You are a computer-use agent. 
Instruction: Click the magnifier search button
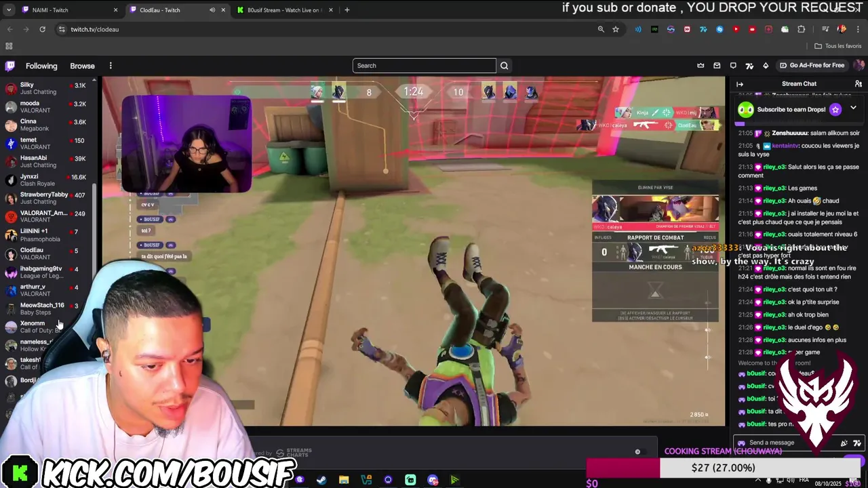click(504, 66)
